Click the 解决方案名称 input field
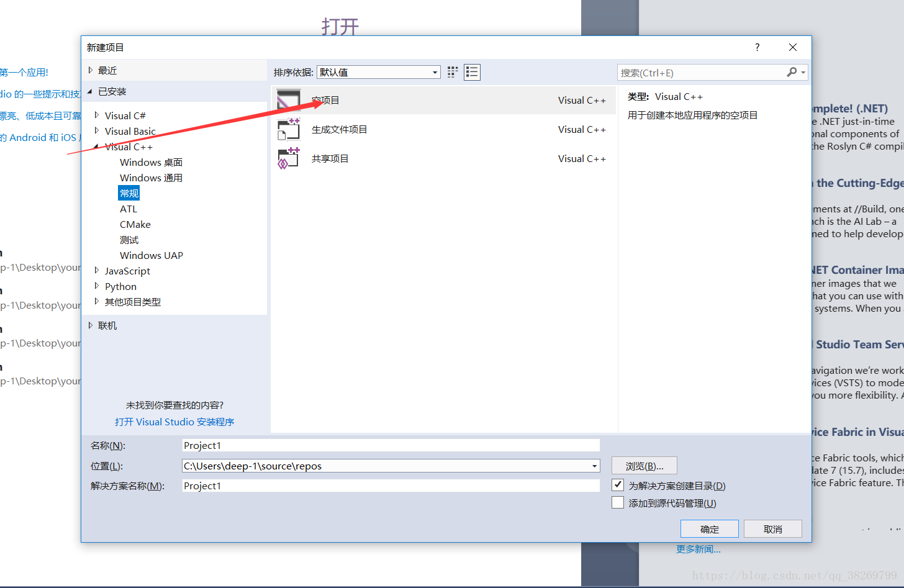 391,486
